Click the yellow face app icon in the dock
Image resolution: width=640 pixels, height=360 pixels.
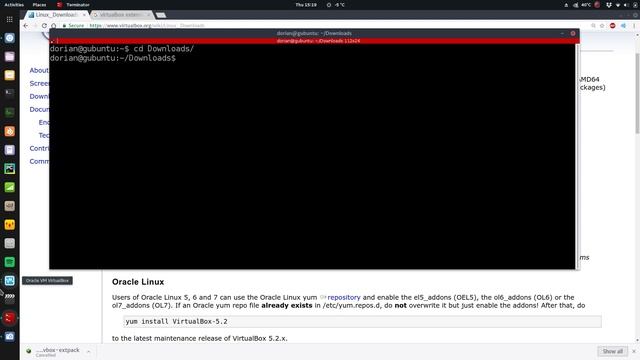pos(9,224)
